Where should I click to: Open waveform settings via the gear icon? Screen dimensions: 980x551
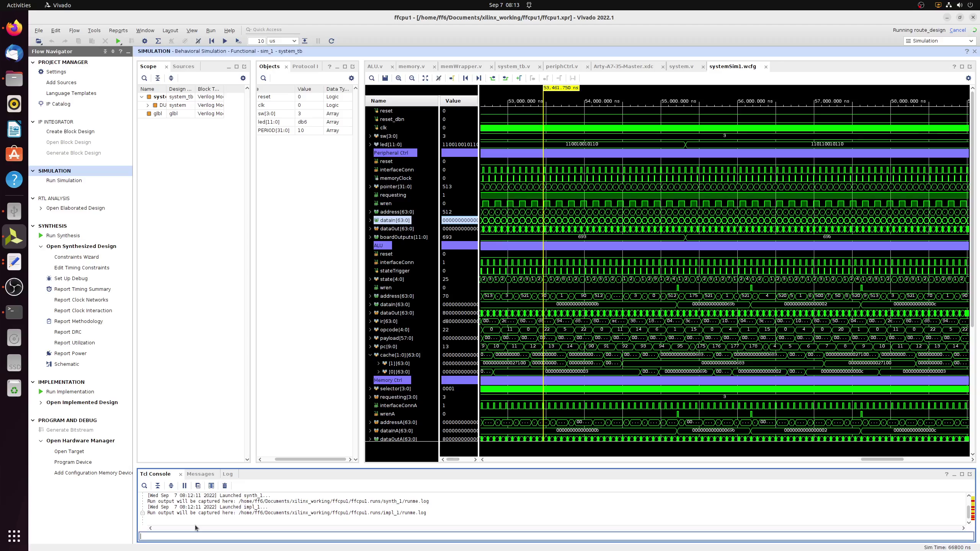click(x=968, y=78)
